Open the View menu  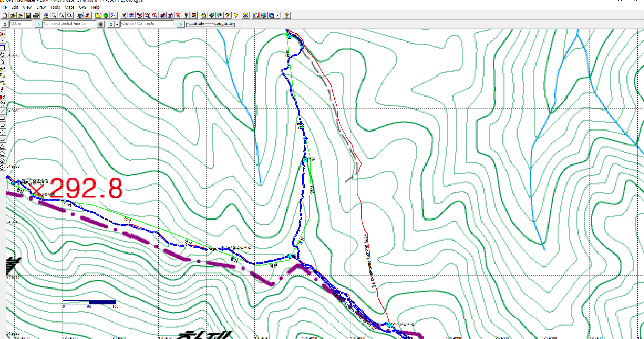click(x=27, y=7)
